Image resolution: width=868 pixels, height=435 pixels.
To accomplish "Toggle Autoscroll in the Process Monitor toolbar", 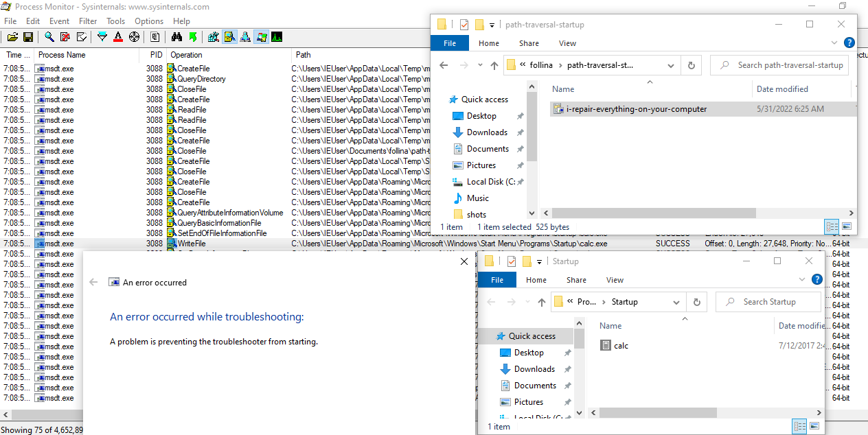I will pos(82,36).
